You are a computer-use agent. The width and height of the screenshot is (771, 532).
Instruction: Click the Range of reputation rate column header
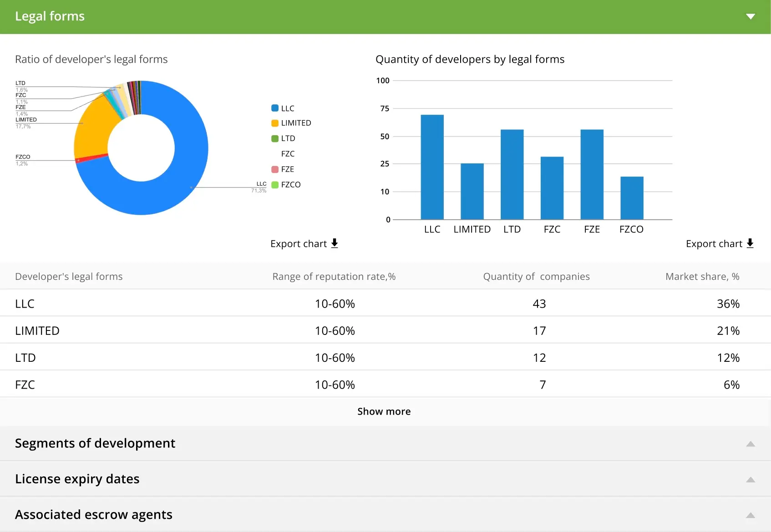(334, 276)
